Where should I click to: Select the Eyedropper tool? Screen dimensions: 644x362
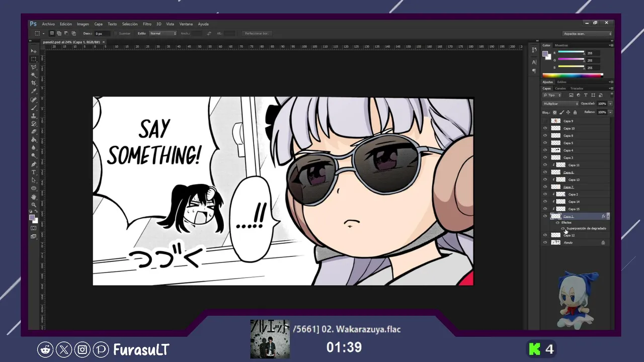tap(34, 91)
